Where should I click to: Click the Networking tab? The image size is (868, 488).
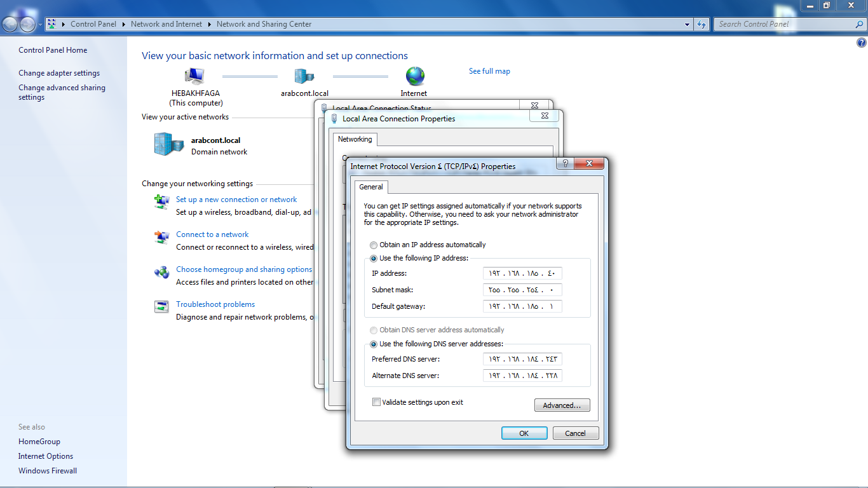[x=355, y=139]
